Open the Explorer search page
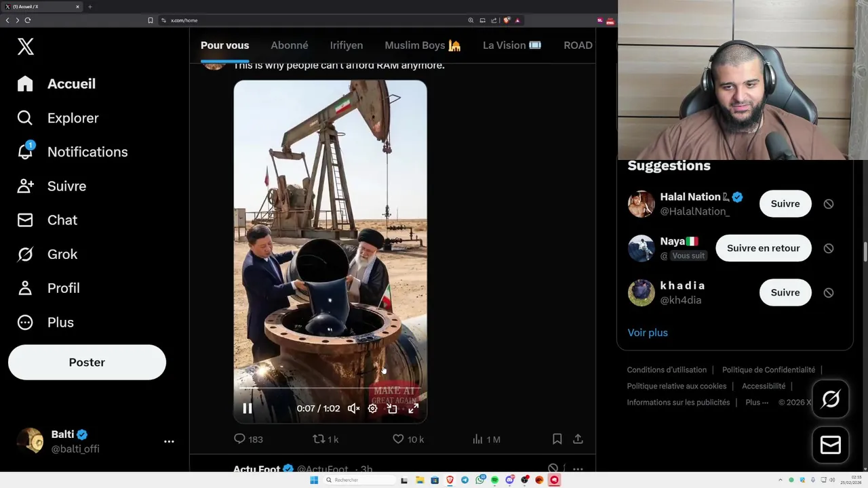 [58, 118]
